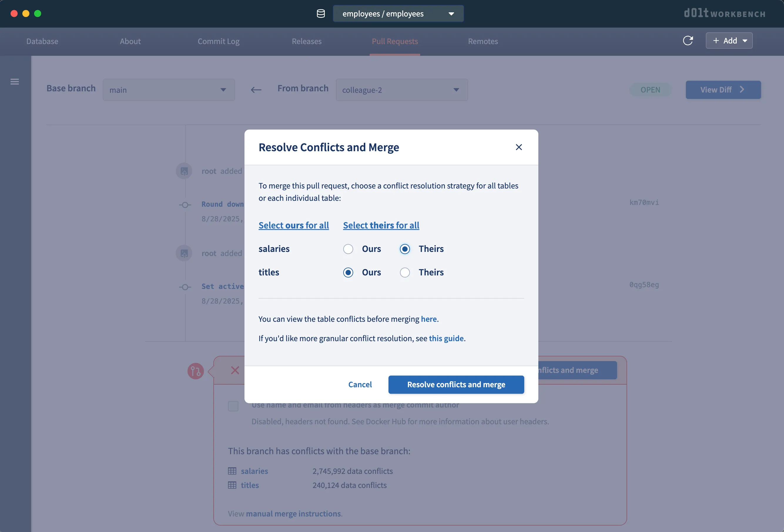This screenshot has height=532, width=784.
Task: Close the Resolve Conflicts dialog with X
Action: pyautogui.click(x=519, y=147)
